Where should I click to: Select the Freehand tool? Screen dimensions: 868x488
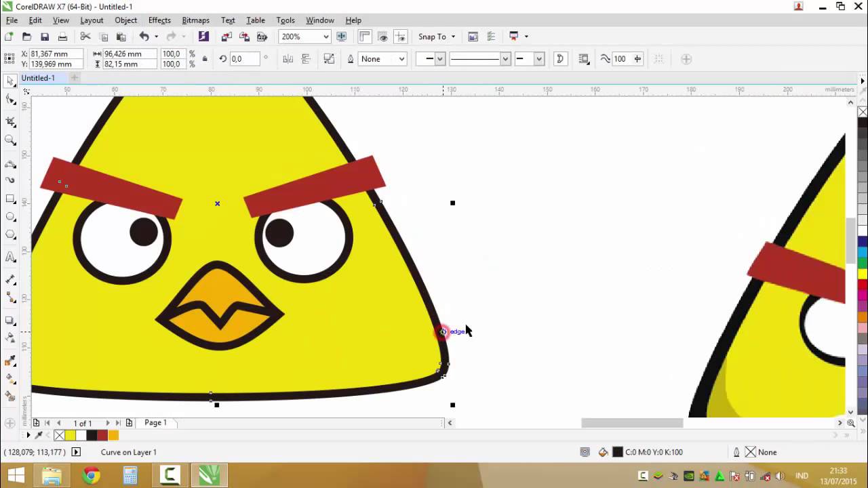(x=10, y=164)
